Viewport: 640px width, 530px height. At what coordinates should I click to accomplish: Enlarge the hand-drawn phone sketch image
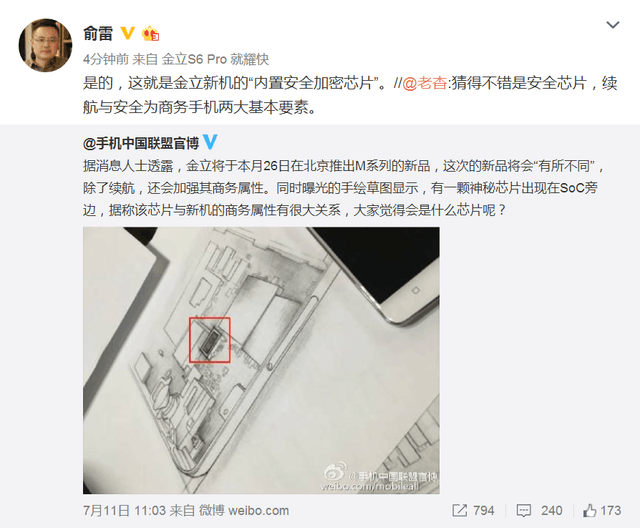pos(261,361)
